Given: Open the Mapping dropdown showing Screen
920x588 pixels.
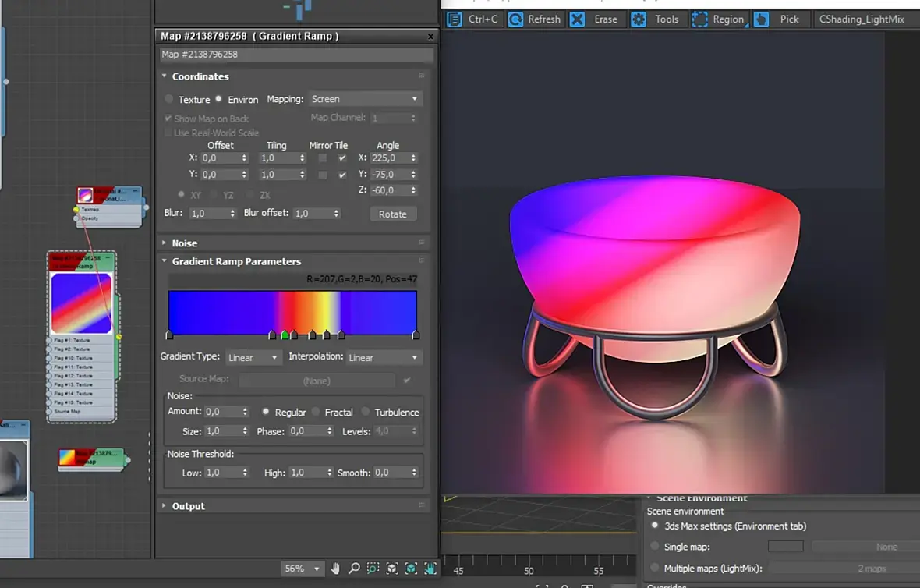Looking at the screenshot, I should coord(365,99).
